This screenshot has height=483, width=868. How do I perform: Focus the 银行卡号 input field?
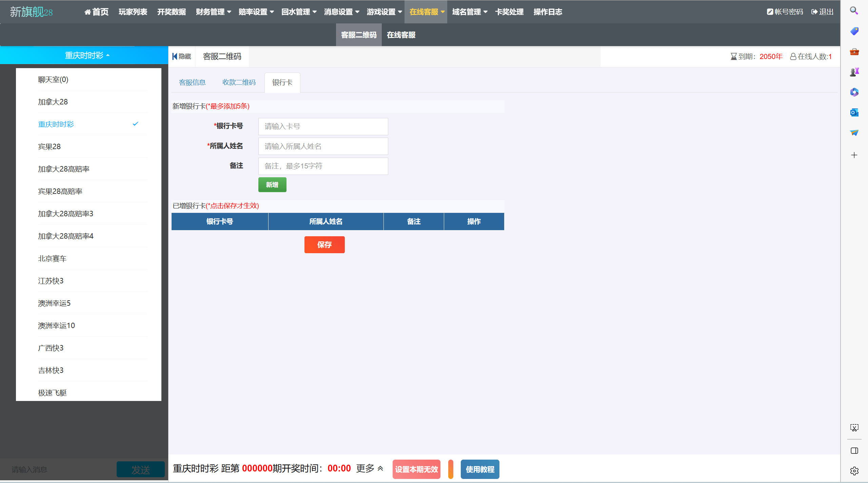[323, 126]
